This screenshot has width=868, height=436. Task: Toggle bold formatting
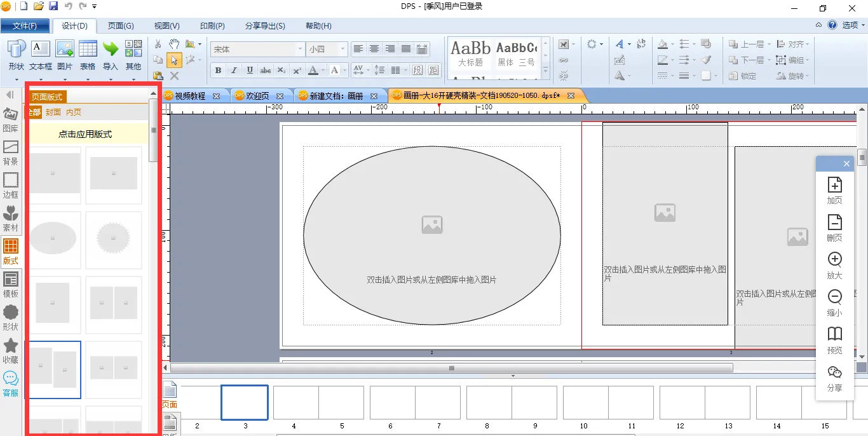(x=219, y=71)
